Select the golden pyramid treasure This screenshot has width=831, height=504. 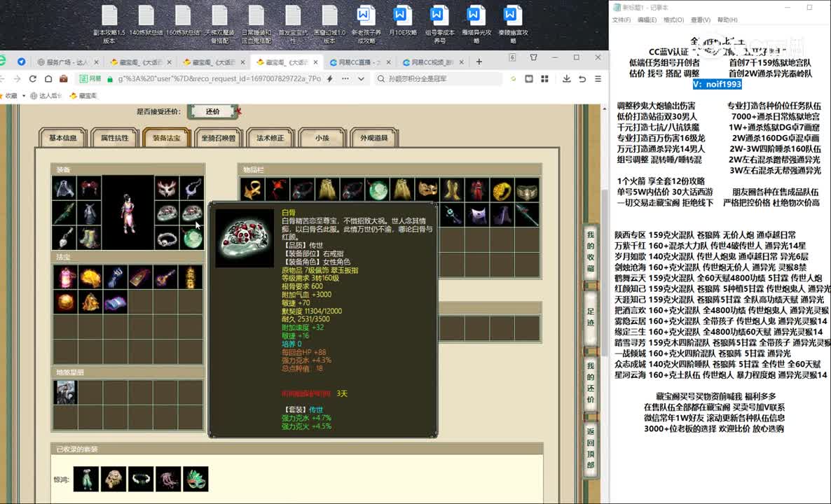(90, 302)
